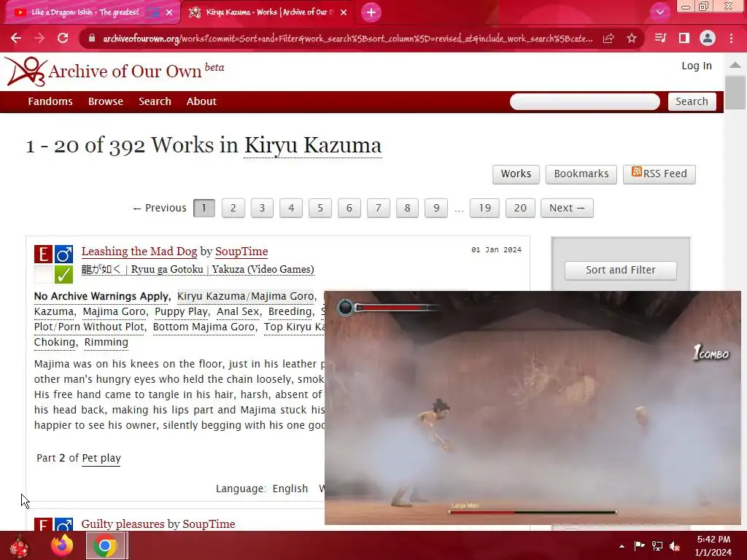This screenshot has width=747, height=560.
Task: Click the Chrome icon on the taskbar
Action: click(105, 545)
